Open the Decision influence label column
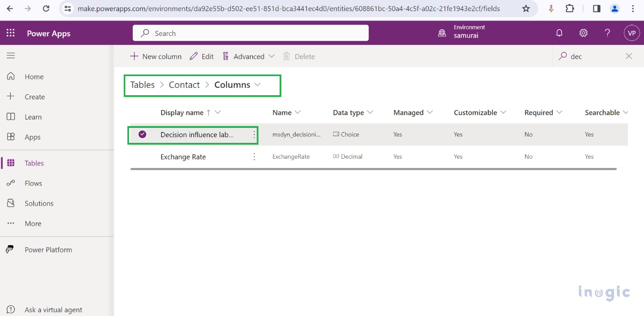644x316 pixels. [197, 134]
